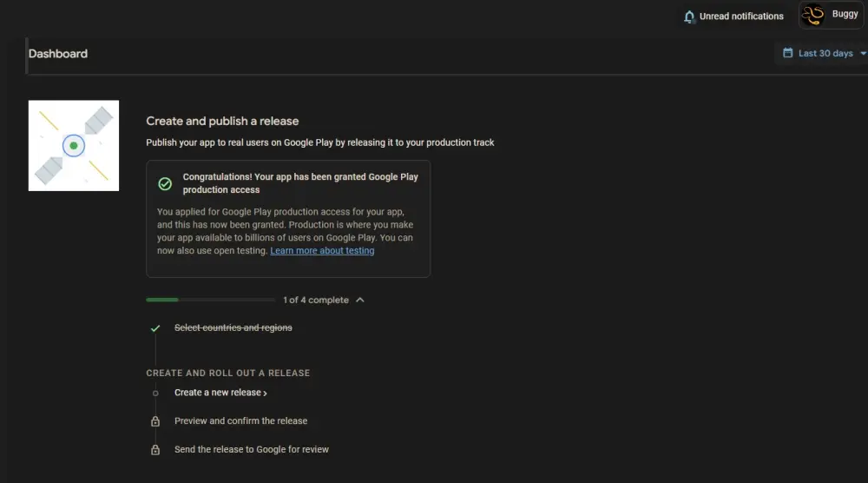Select the completed Select countries and regions task

tap(233, 328)
